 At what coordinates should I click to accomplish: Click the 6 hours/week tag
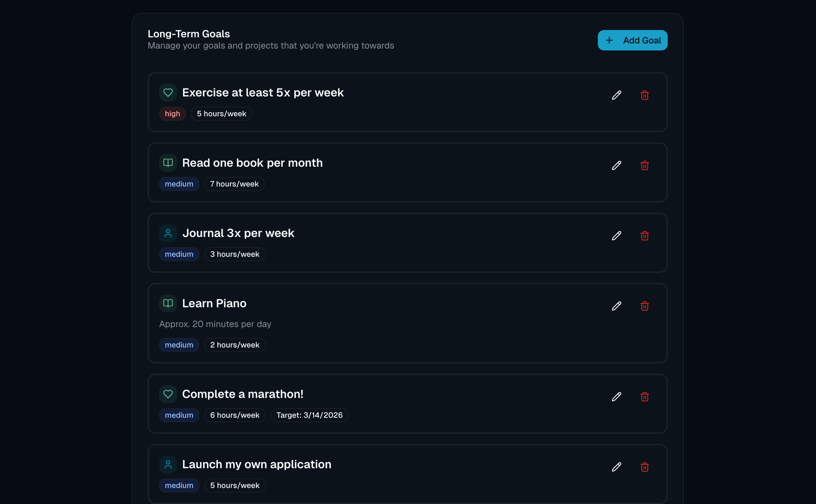pyautogui.click(x=235, y=415)
